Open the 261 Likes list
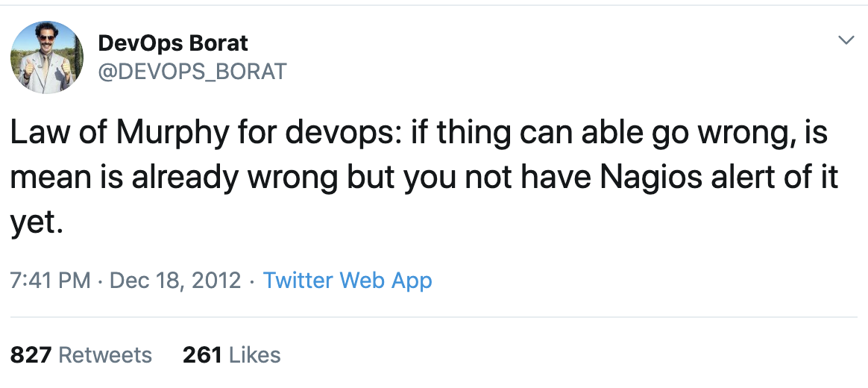868x388 pixels. (231, 354)
